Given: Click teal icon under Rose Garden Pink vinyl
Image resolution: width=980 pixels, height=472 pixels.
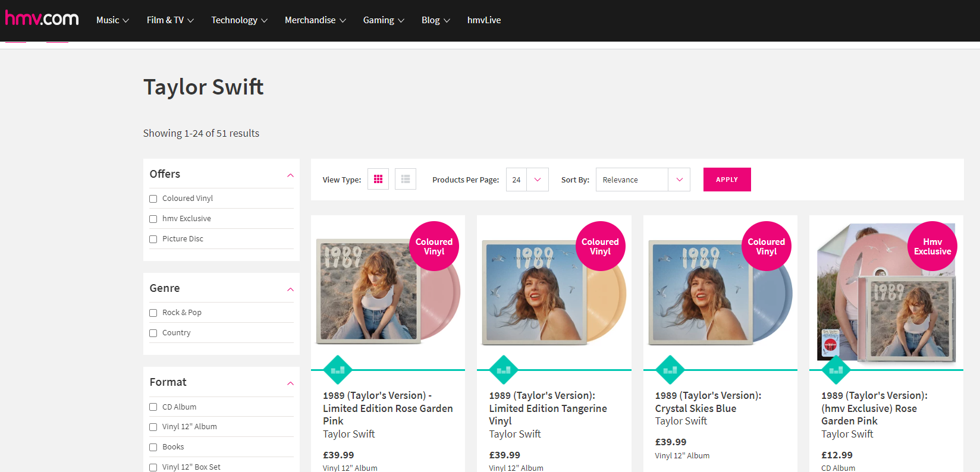Looking at the screenshot, I should (338, 370).
